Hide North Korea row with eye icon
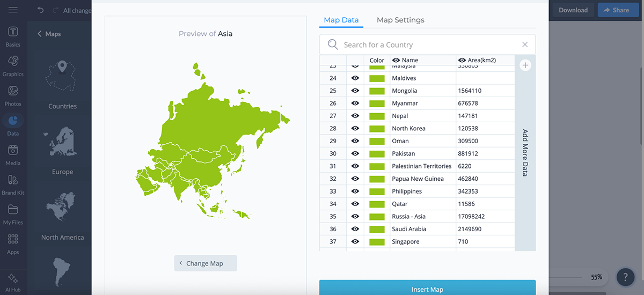Screen dimensions: 644x295 (x=355, y=128)
